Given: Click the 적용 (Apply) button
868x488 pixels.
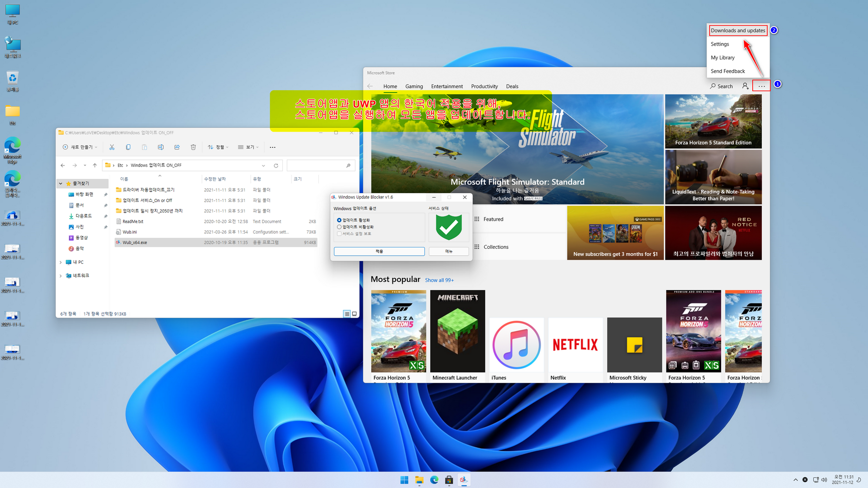Looking at the screenshot, I should [x=379, y=251].
